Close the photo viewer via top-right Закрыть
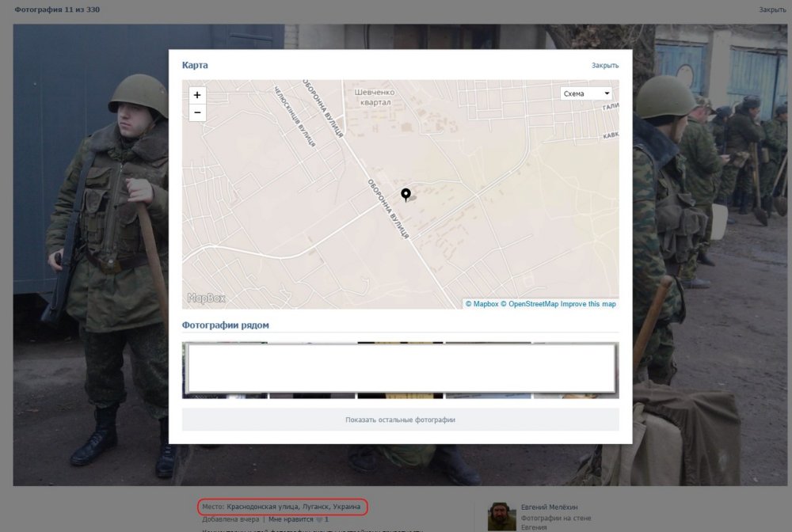Viewport: 792px width, 532px height. pyautogui.click(x=771, y=9)
